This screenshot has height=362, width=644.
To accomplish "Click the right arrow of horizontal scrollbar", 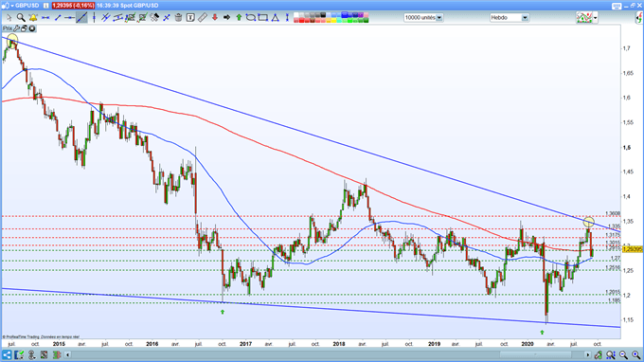I will point(588,354).
